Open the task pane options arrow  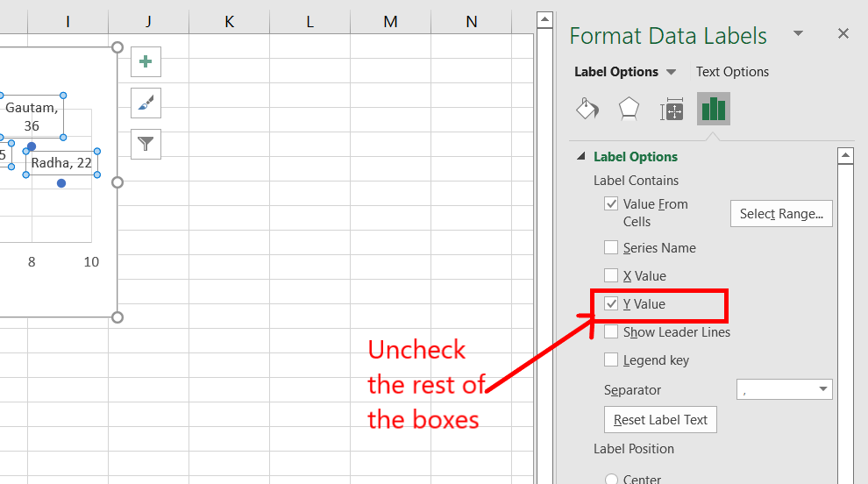coord(798,34)
